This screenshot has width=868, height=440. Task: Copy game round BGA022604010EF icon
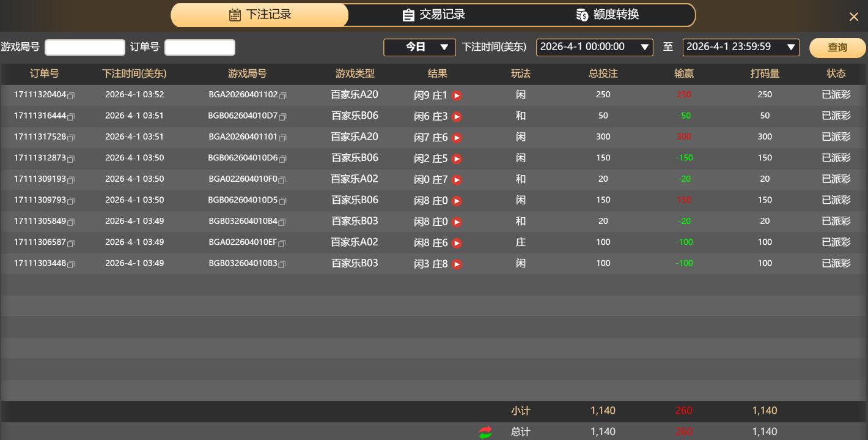(x=282, y=243)
